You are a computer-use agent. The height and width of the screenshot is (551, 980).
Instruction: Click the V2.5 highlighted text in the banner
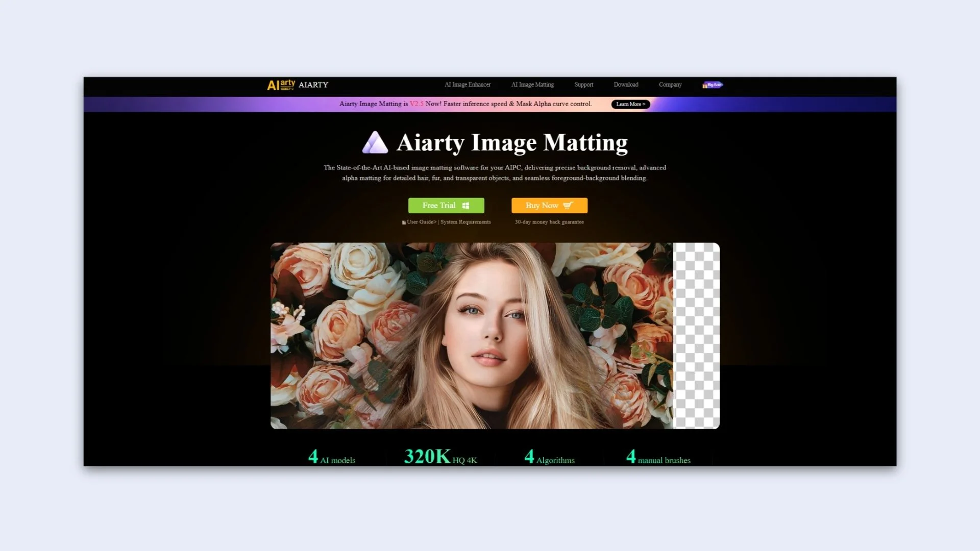416,104
